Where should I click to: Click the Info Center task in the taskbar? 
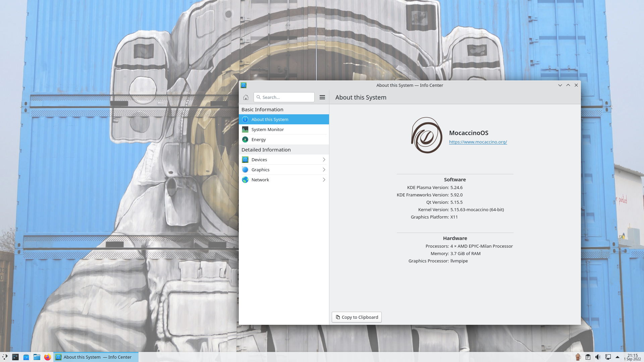pos(96,357)
